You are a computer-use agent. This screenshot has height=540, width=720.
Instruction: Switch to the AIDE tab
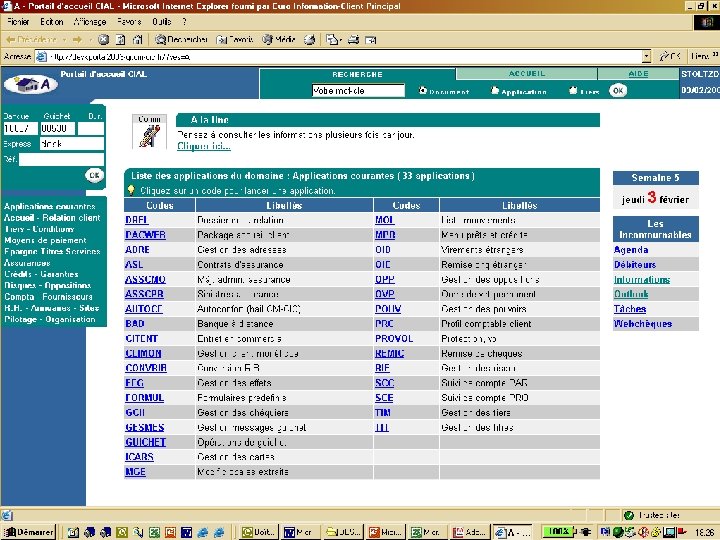[x=638, y=74]
